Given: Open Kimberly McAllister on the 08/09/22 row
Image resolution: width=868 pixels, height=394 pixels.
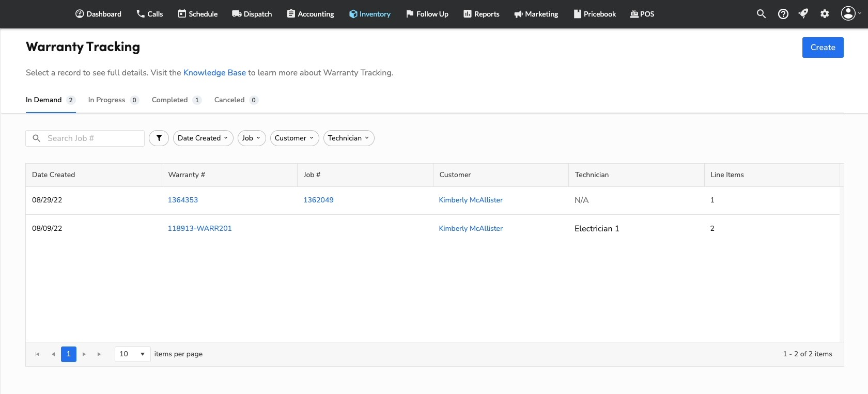Looking at the screenshot, I should (471, 228).
